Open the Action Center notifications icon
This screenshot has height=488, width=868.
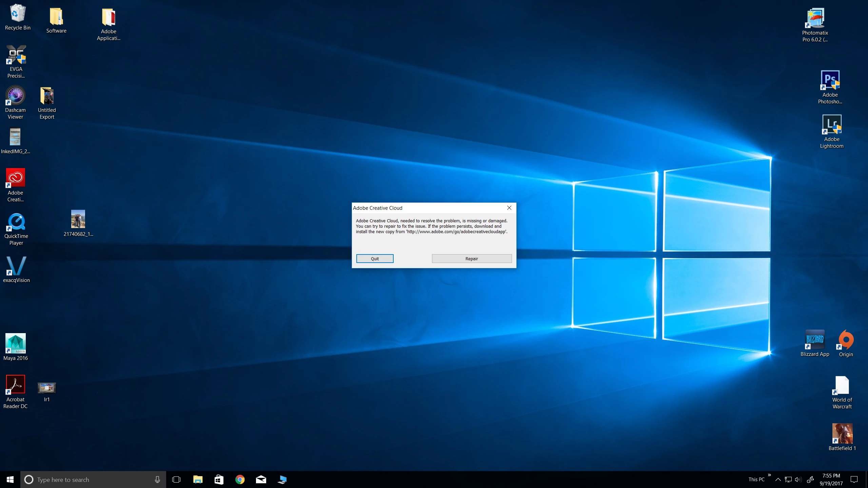coord(854,480)
